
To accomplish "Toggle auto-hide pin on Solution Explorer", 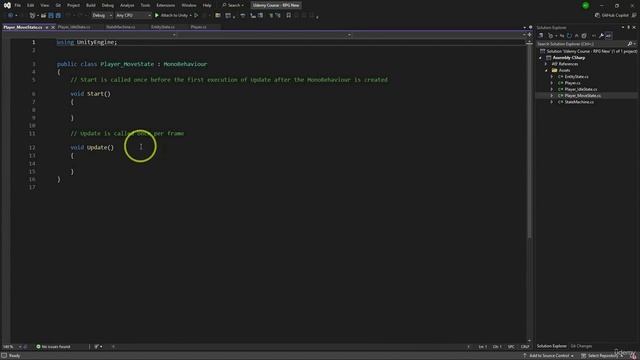I will click(x=629, y=27).
